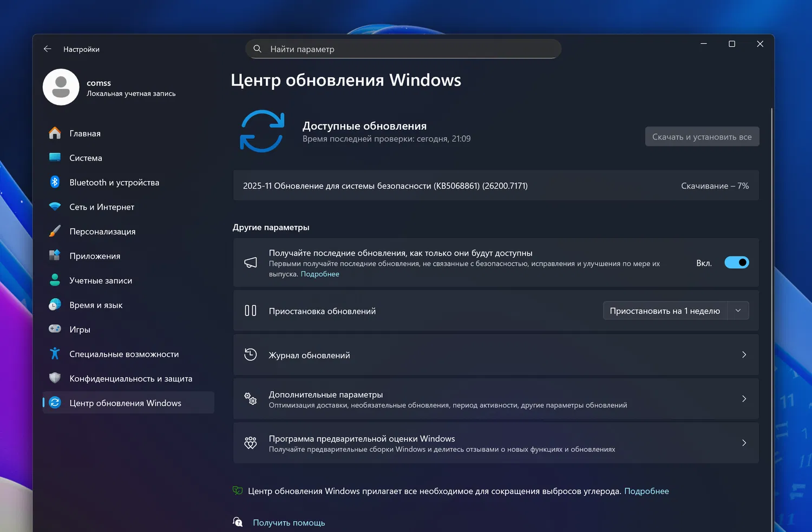812x532 pixels.
Task: Click the Конфиденциальность и защита shield icon
Action: tap(55, 378)
